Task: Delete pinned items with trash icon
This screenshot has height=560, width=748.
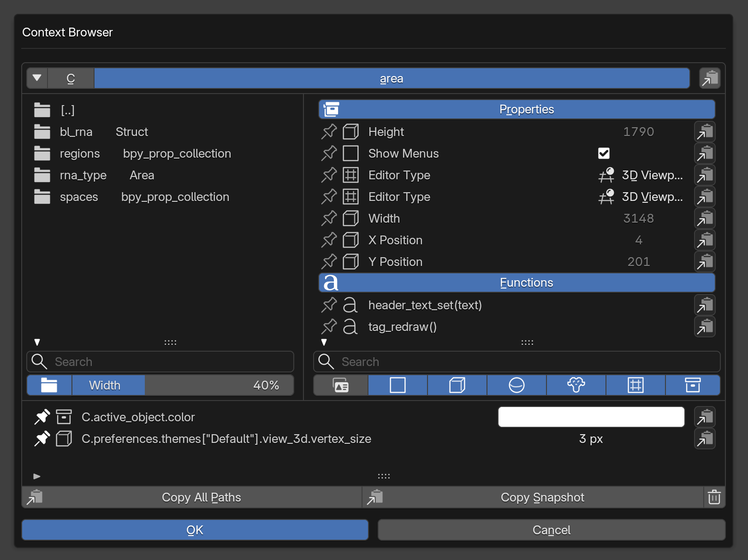Action: 714,497
